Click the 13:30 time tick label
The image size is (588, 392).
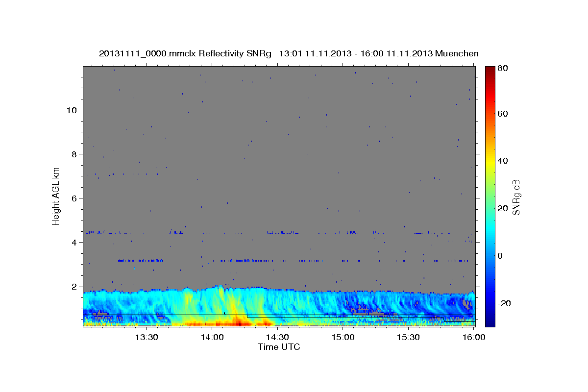pos(146,337)
